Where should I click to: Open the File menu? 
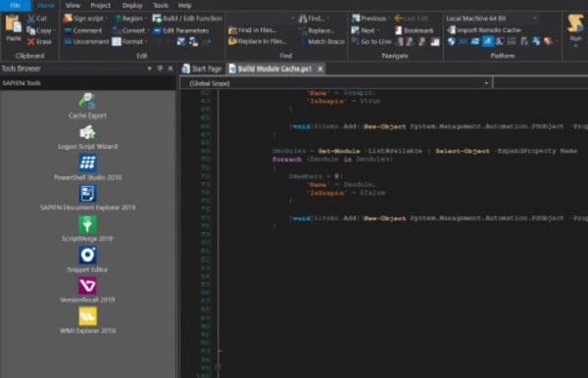[16, 5]
